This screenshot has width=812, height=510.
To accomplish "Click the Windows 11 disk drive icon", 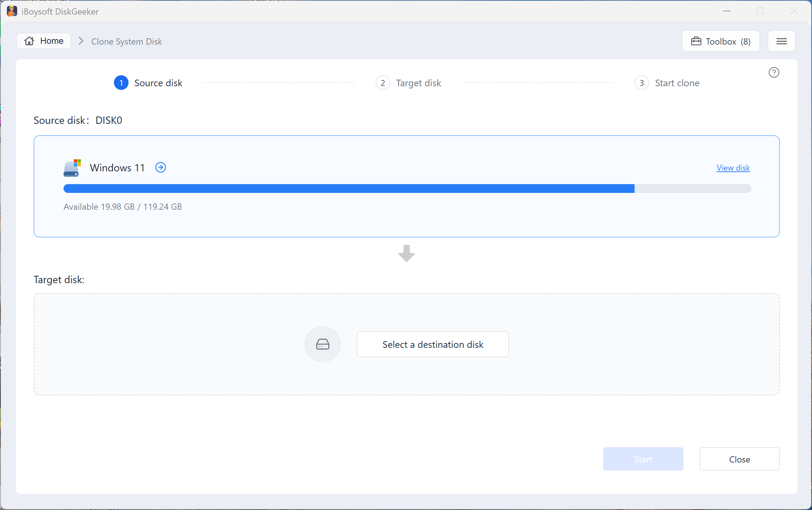I will (x=72, y=168).
